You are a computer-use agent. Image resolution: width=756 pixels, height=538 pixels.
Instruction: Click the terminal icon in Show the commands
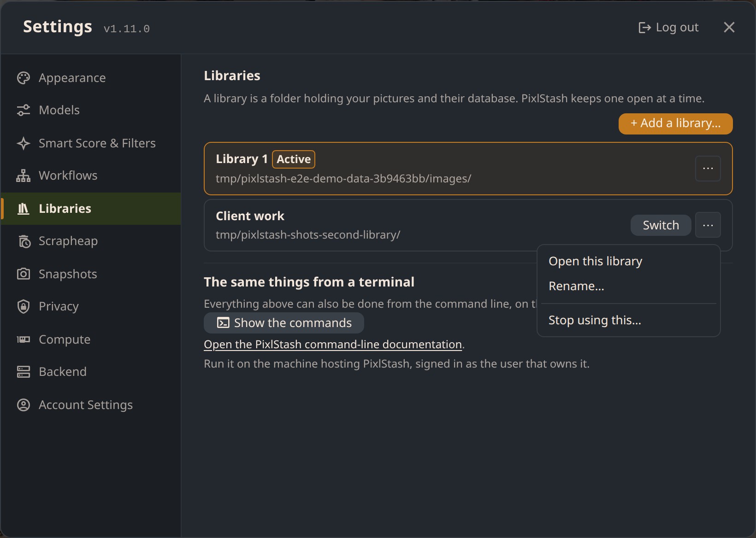(x=223, y=323)
